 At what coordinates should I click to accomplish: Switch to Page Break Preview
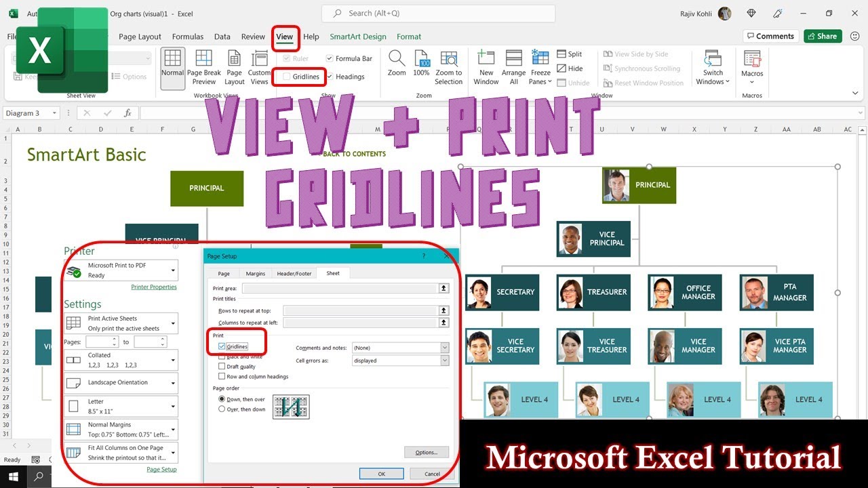204,68
